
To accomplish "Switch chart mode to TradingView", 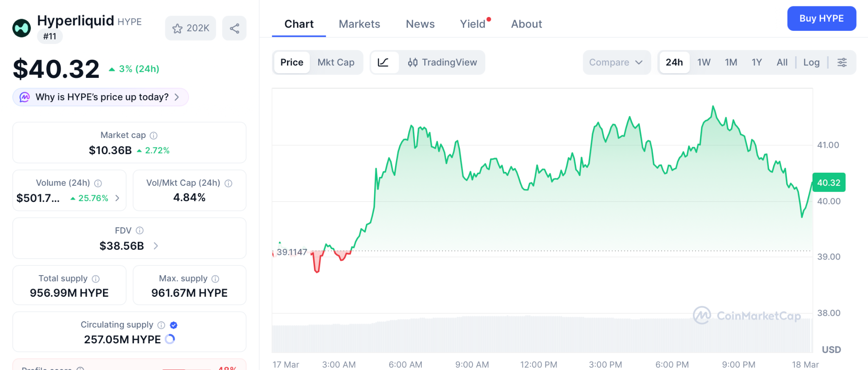I will pos(442,63).
